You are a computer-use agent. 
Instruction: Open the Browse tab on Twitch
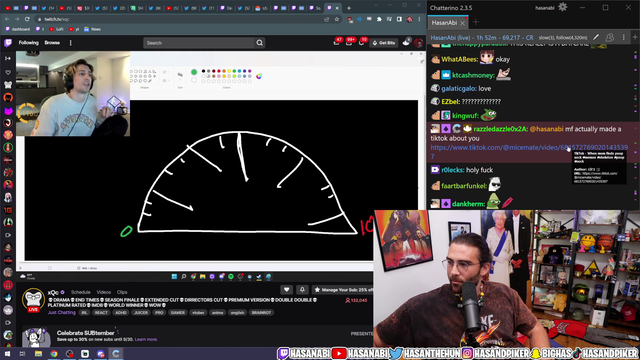click(52, 42)
